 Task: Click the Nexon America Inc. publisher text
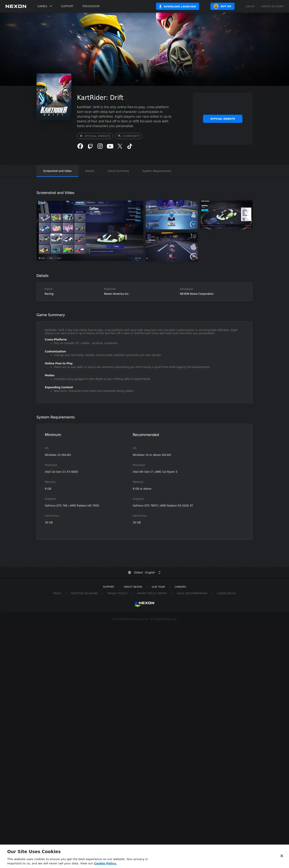(x=116, y=294)
